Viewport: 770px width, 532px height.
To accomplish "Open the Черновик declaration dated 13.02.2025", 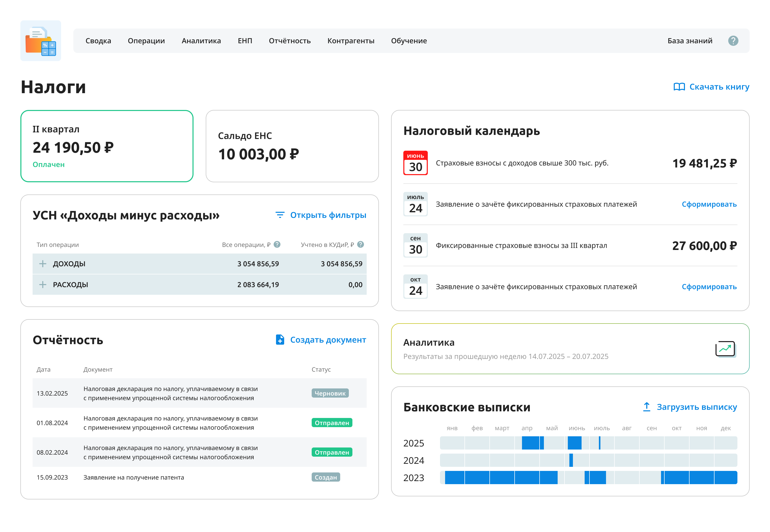I will [170, 393].
